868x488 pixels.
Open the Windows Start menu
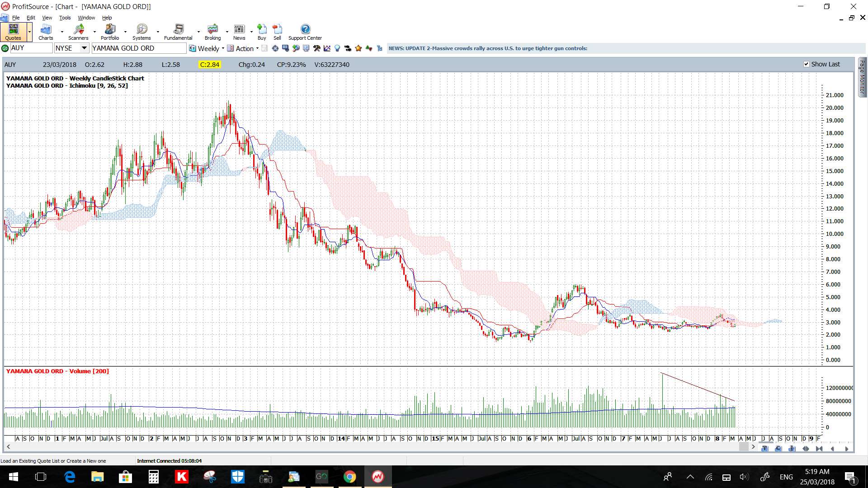13,477
